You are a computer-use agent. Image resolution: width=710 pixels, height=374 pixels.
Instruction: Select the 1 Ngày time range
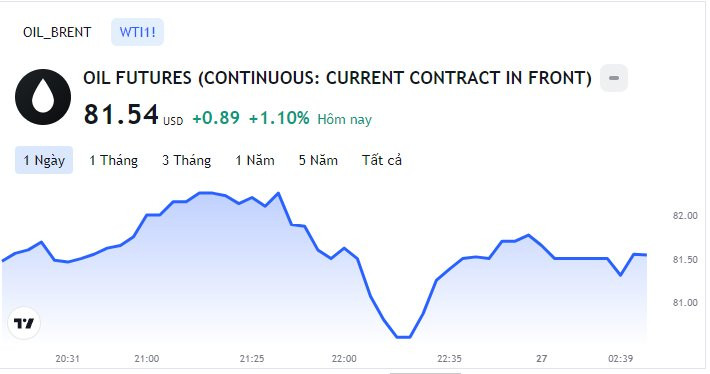coord(44,160)
